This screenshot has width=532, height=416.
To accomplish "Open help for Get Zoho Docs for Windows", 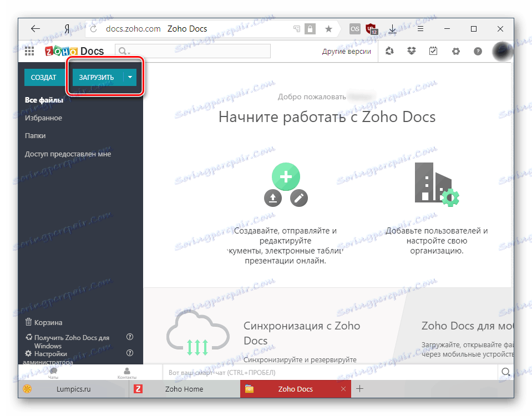I will point(130,337).
